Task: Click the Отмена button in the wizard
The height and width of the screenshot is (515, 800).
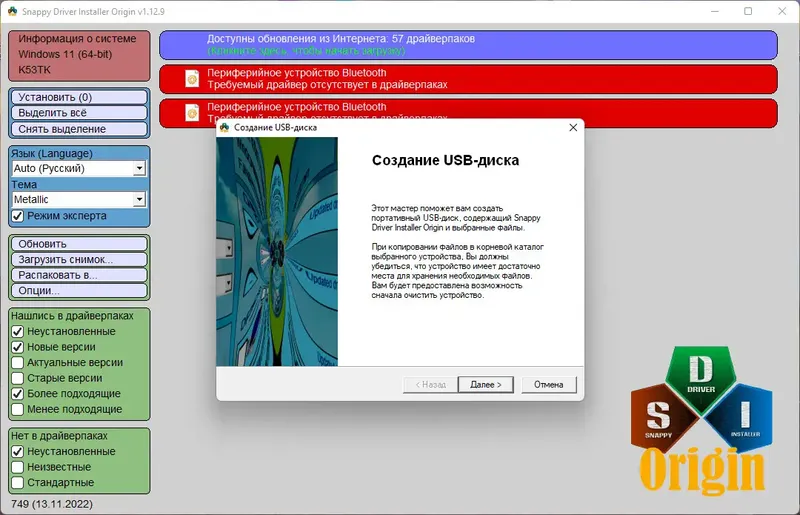Action: 548,384
